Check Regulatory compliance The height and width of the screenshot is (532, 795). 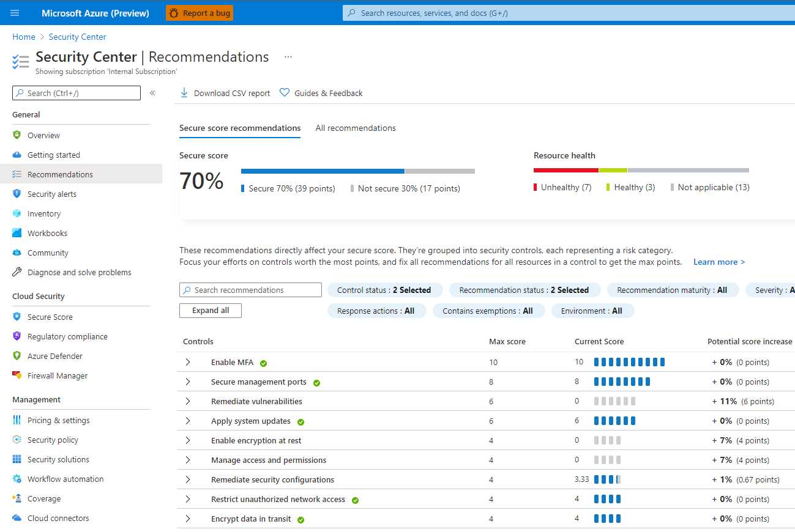pos(66,336)
